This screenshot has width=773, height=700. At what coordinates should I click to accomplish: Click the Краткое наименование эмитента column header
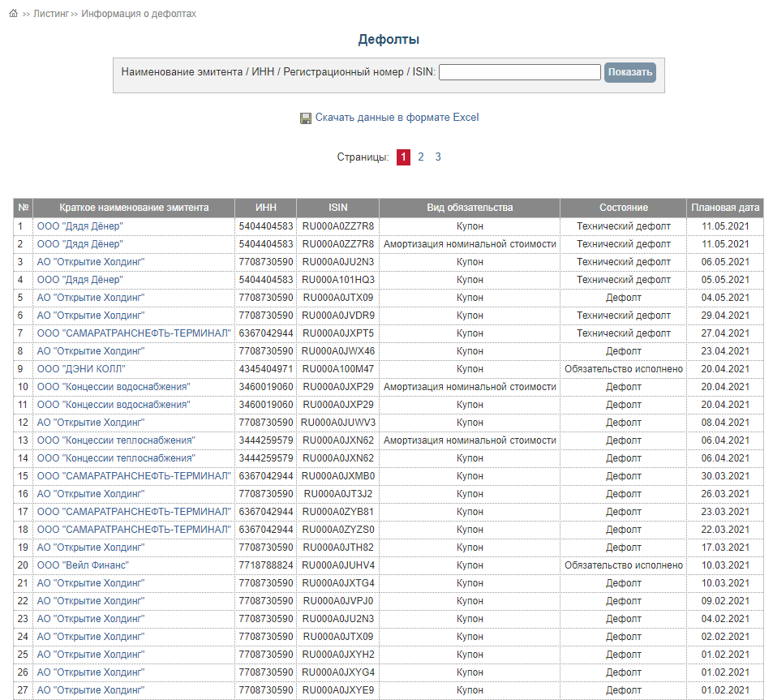134,208
